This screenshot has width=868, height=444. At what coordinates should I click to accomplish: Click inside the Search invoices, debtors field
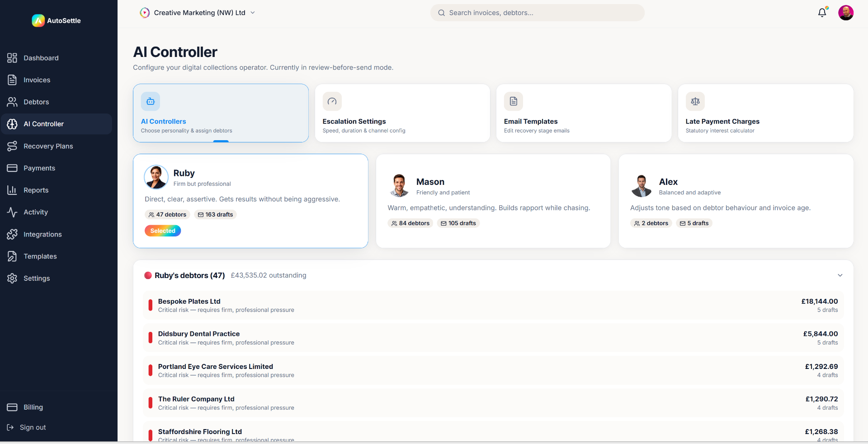point(537,13)
